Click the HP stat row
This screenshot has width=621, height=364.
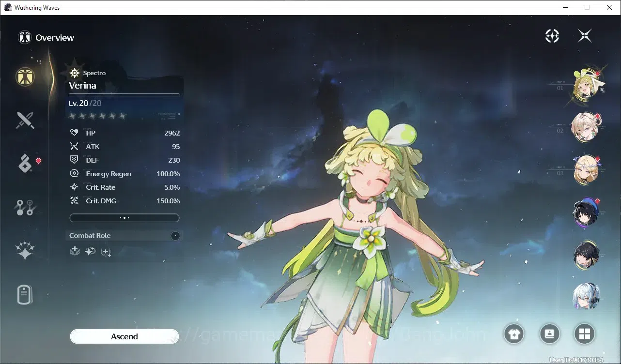[x=124, y=133]
